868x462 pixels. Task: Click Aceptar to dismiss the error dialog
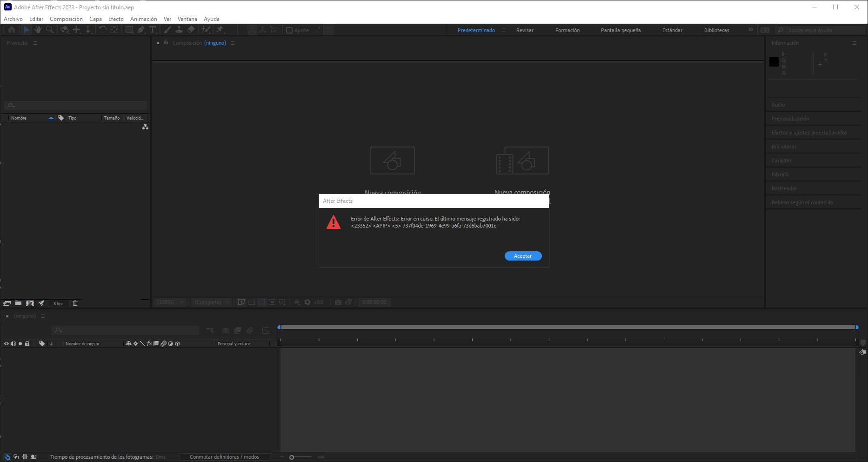pyautogui.click(x=523, y=255)
